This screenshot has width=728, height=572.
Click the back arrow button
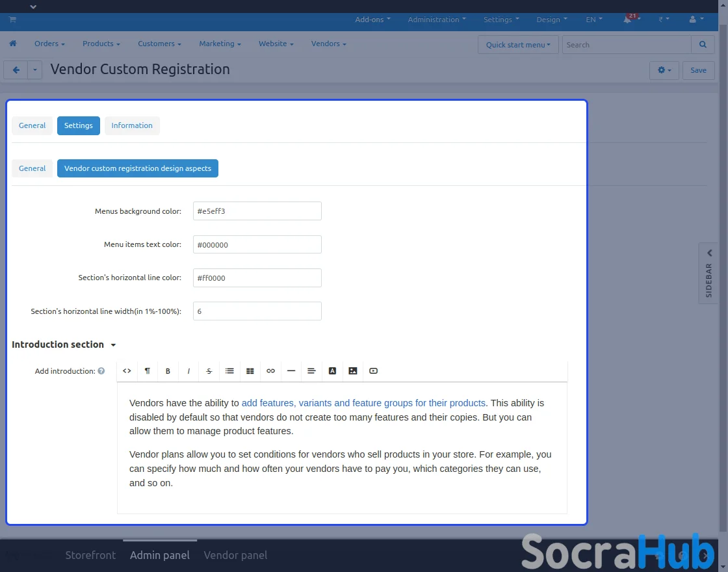point(16,70)
